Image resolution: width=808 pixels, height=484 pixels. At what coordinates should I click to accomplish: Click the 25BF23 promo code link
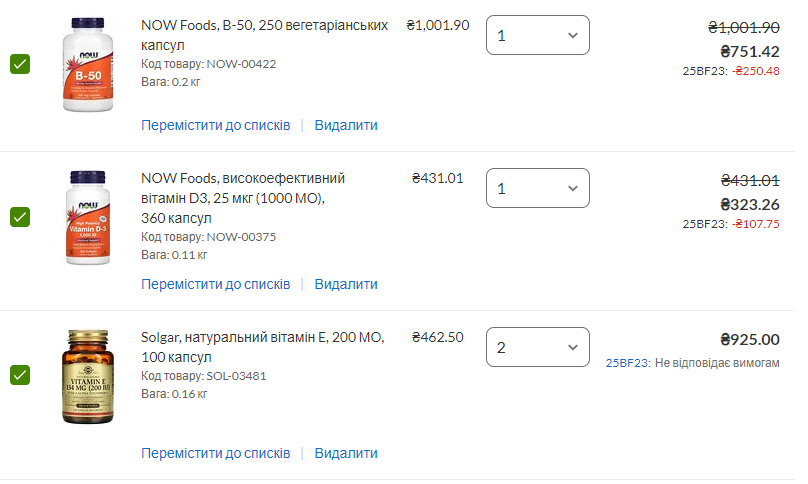(x=628, y=363)
